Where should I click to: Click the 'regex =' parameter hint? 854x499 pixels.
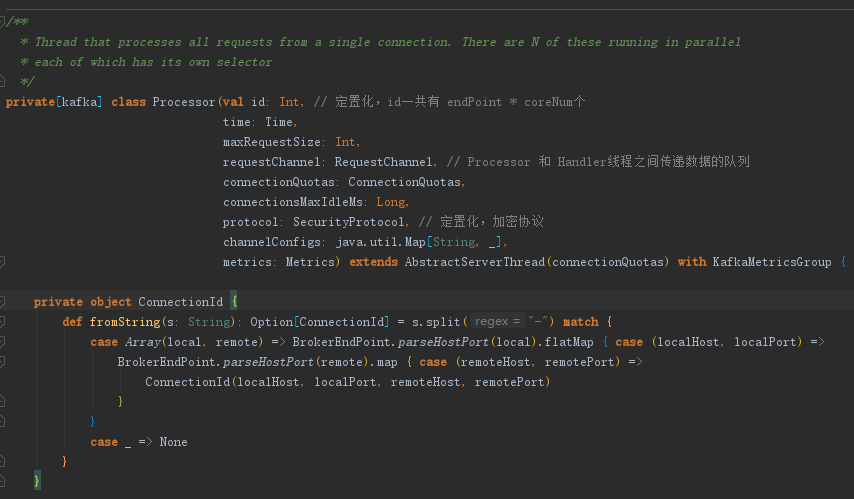point(497,322)
